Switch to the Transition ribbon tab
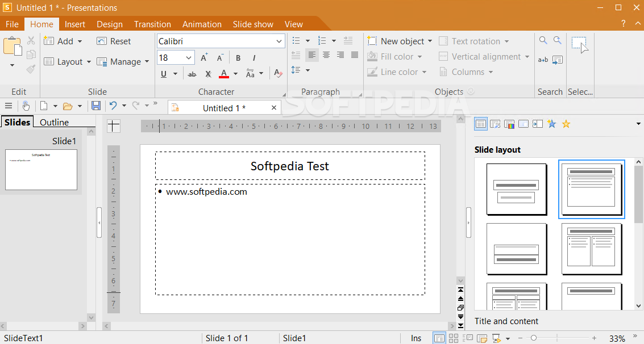The image size is (644, 344). click(x=152, y=24)
